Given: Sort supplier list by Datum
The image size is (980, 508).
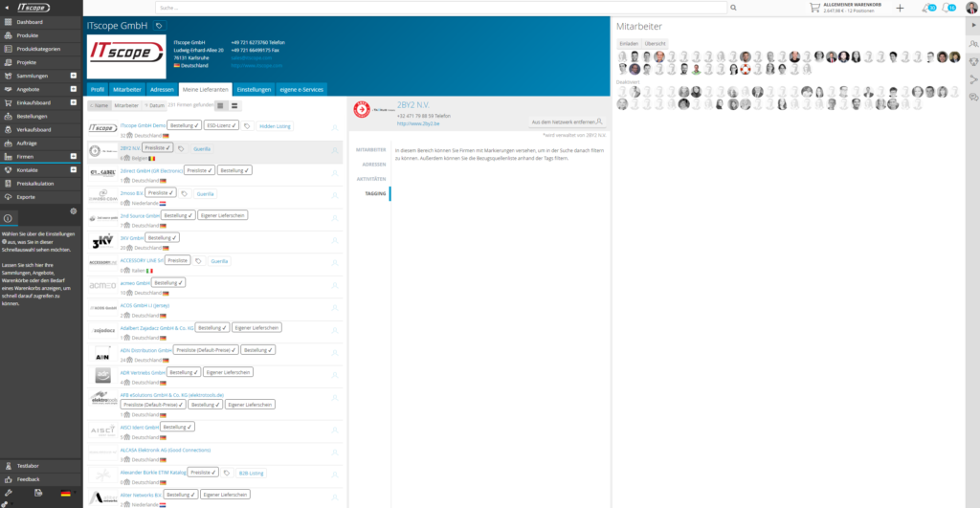Looking at the screenshot, I should click(x=154, y=105).
